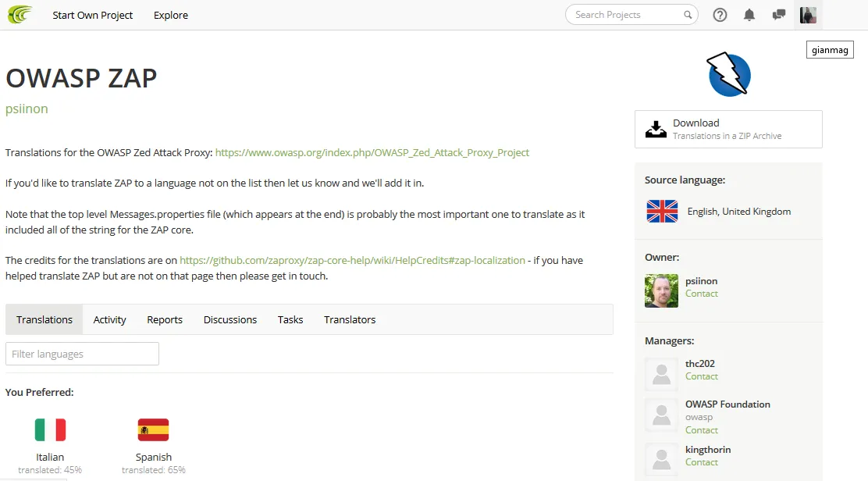Click OWASP Foundation's placeholder avatar
The width and height of the screenshot is (868, 481).
[661, 415]
